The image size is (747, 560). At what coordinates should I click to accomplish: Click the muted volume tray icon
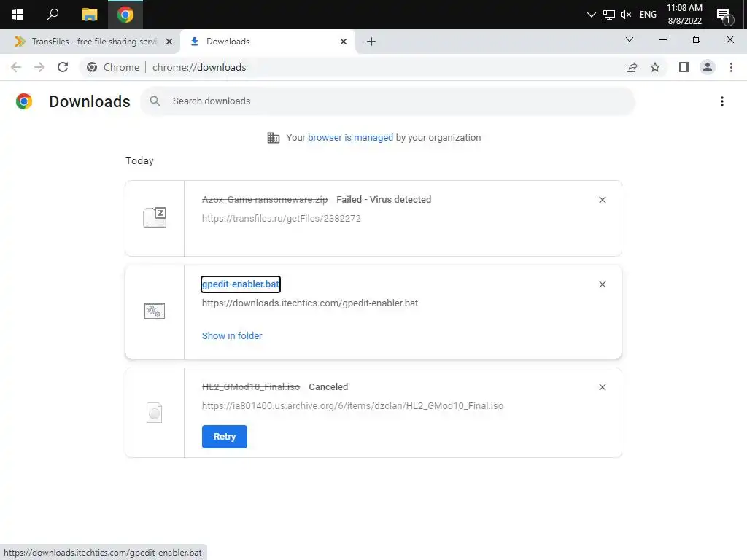coord(626,15)
